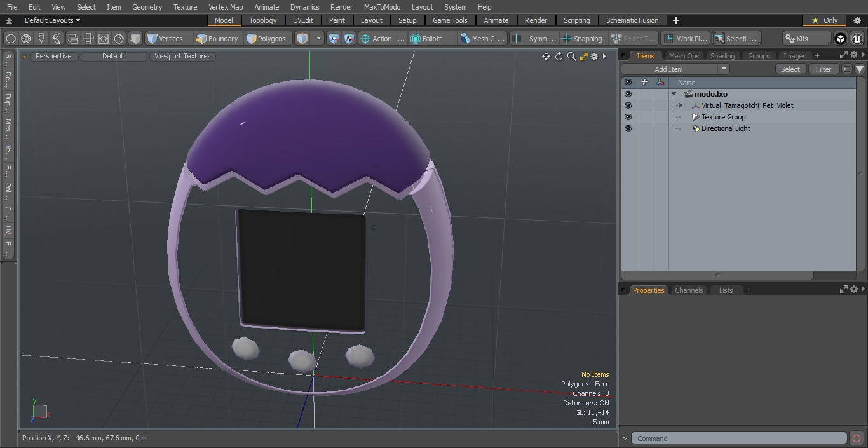Click the funnel filter icon
The image size is (868, 448).
click(860, 69)
